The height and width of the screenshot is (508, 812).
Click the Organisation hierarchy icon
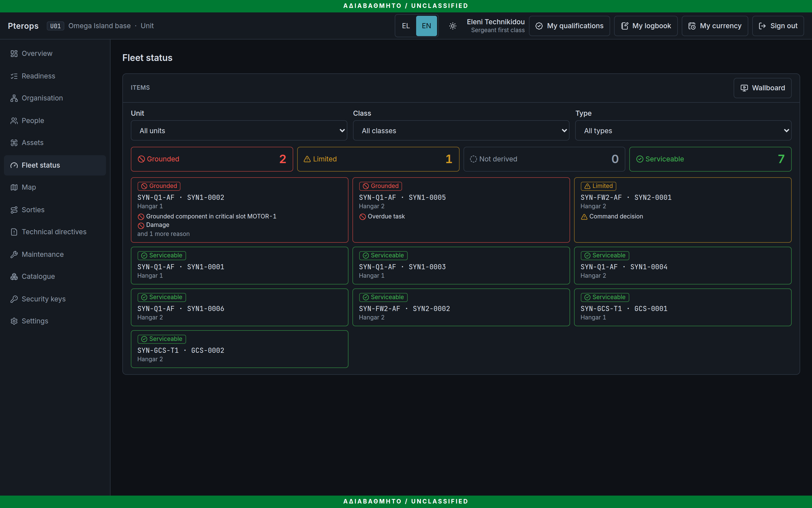14,98
